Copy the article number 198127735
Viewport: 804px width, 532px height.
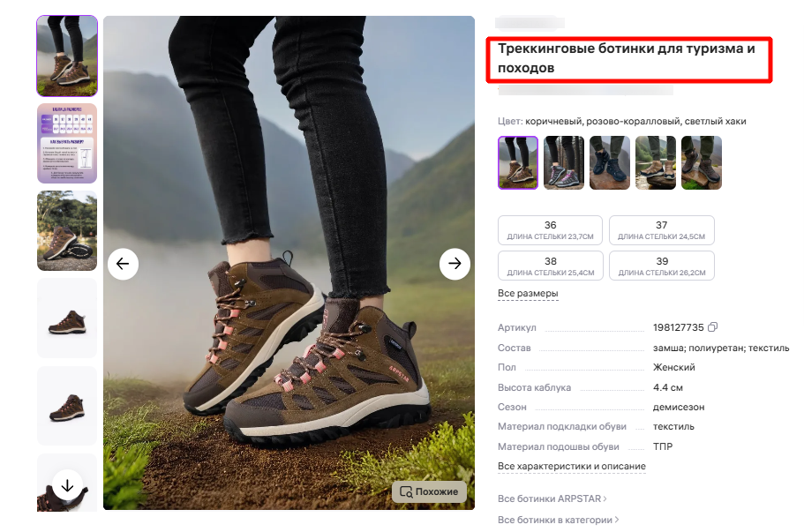[712, 327]
